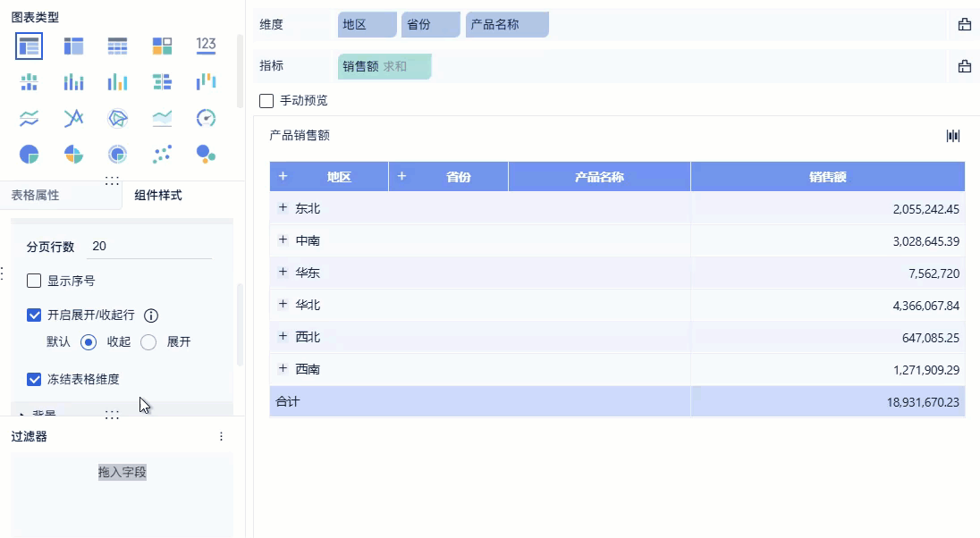Check the 显示序号 checkbox

pos(34,280)
